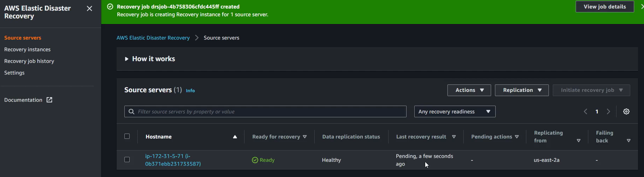This screenshot has width=644, height=177.
Task: Go to next page of source servers
Action: pyautogui.click(x=608, y=112)
